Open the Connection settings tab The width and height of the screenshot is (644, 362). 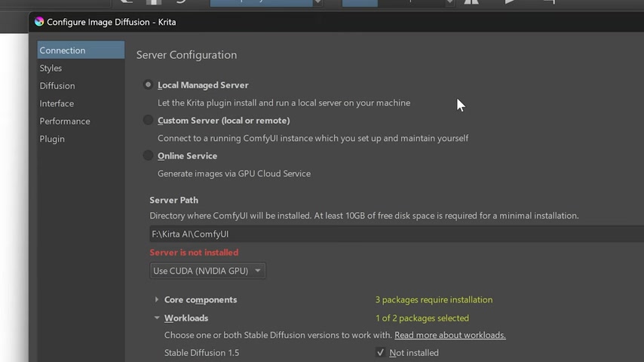(x=81, y=50)
